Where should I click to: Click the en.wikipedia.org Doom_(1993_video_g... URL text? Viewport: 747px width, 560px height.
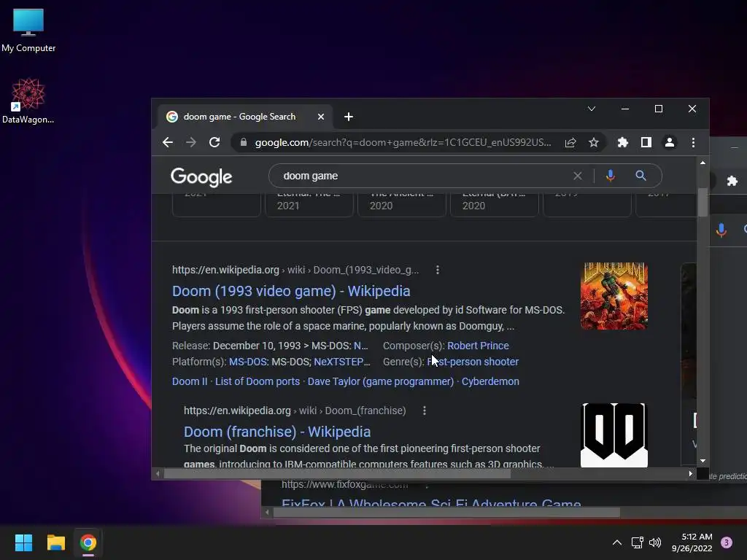295,270
